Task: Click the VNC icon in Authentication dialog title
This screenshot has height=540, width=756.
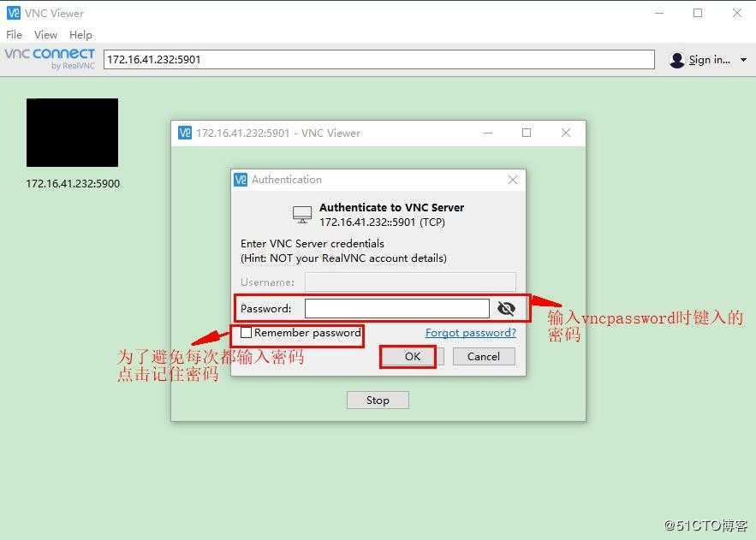Action: click(x=241, y=179)
